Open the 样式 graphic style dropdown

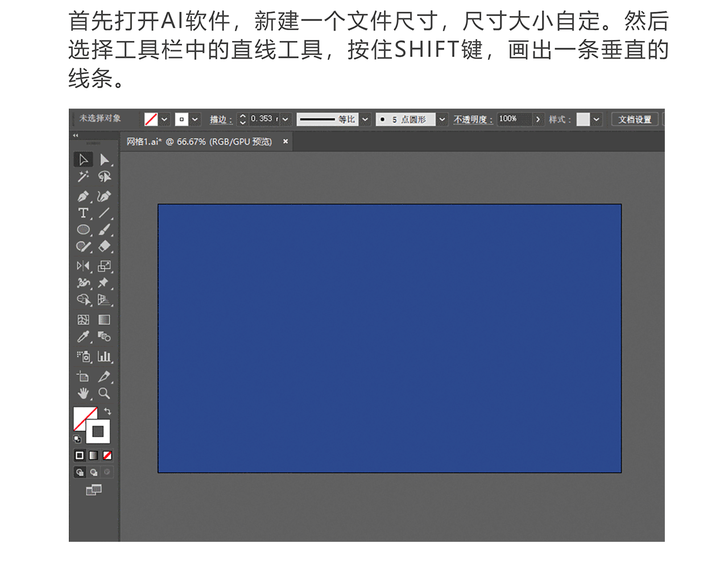596,119
